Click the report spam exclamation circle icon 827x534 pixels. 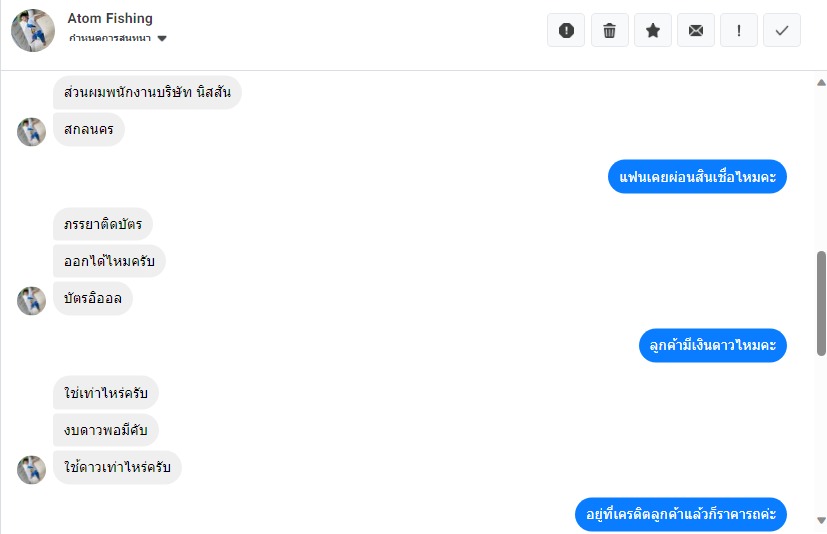pyautogui.click(x=566, y=30)
